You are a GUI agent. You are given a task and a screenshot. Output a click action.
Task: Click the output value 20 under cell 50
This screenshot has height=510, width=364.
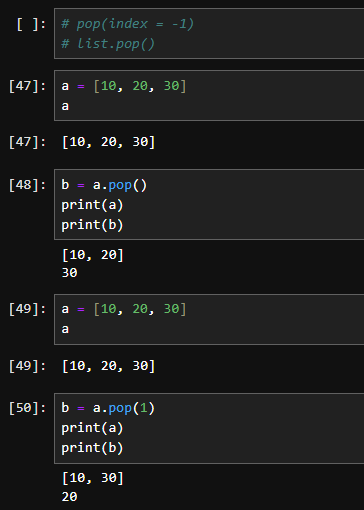pos(69,497)
